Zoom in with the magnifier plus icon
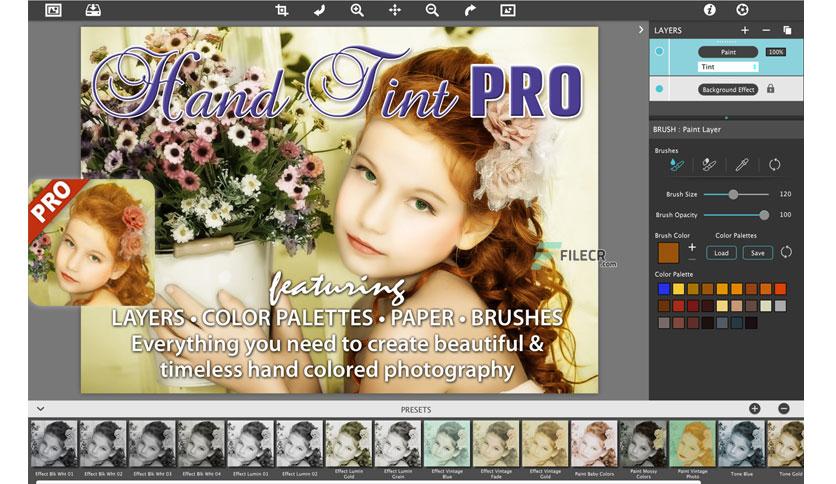The height and width of the screenshot is (484, 836). click(x=357, y=10)
